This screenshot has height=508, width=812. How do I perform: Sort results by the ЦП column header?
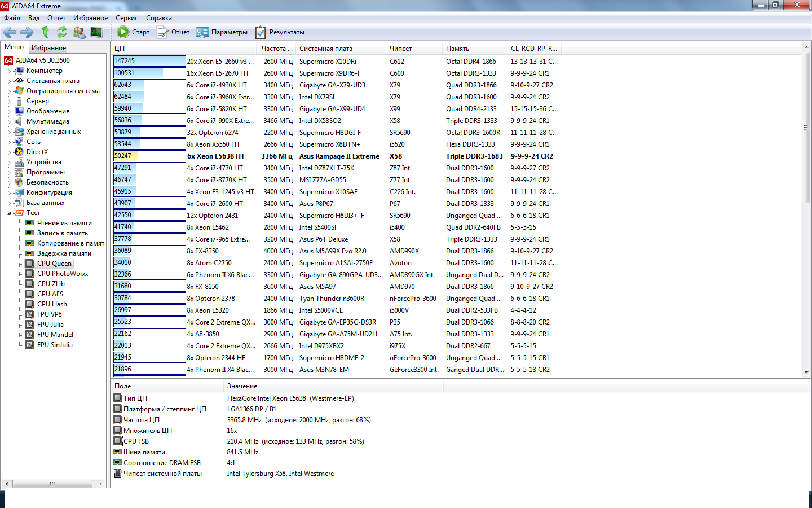point(184,49)
